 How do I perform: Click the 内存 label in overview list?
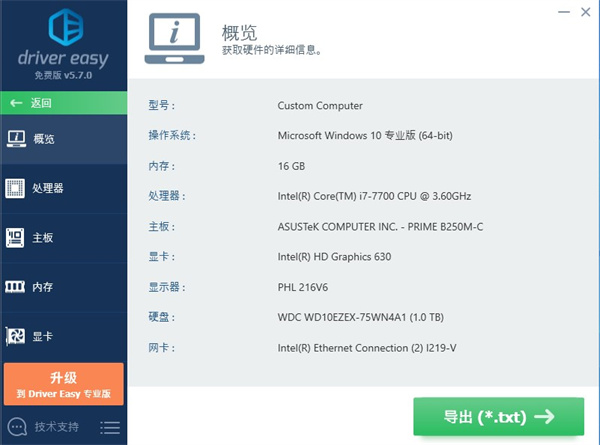[161, 166]
